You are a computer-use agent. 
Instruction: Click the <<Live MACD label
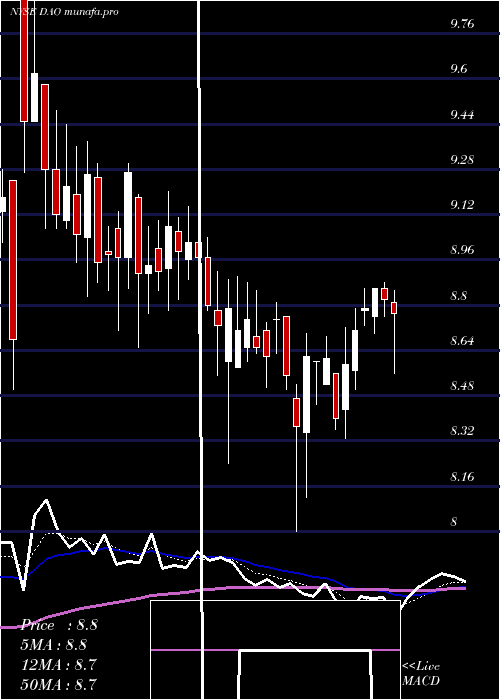(421, 674)
